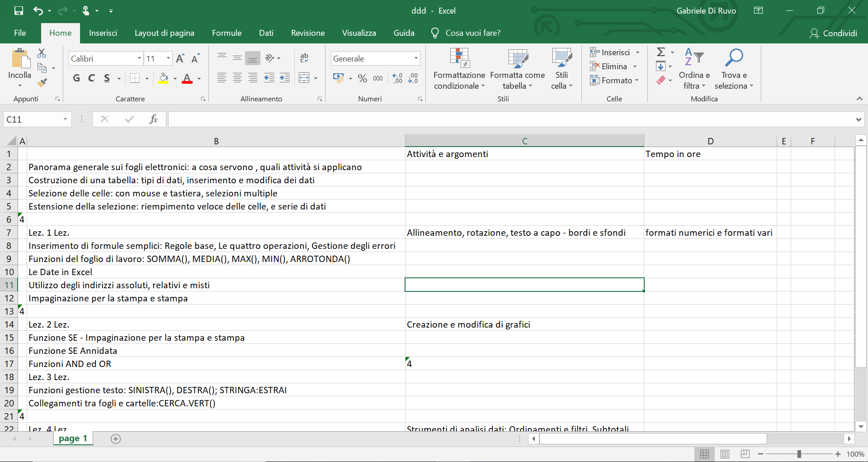The width and height of the screenshot is (868, 462).
Task: Open text orientation rotation options
Action: pos(273,58)
